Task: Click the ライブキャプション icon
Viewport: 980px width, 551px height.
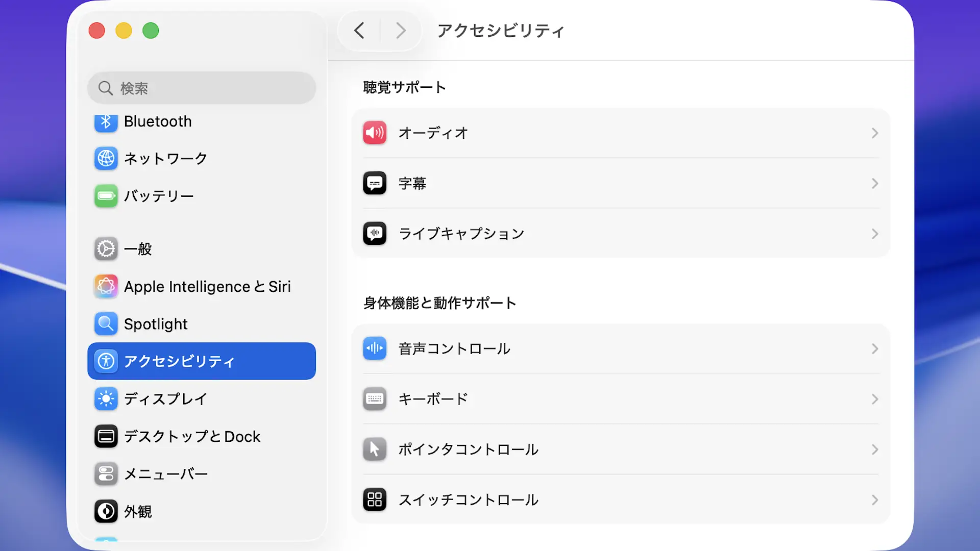Action: 375,234
